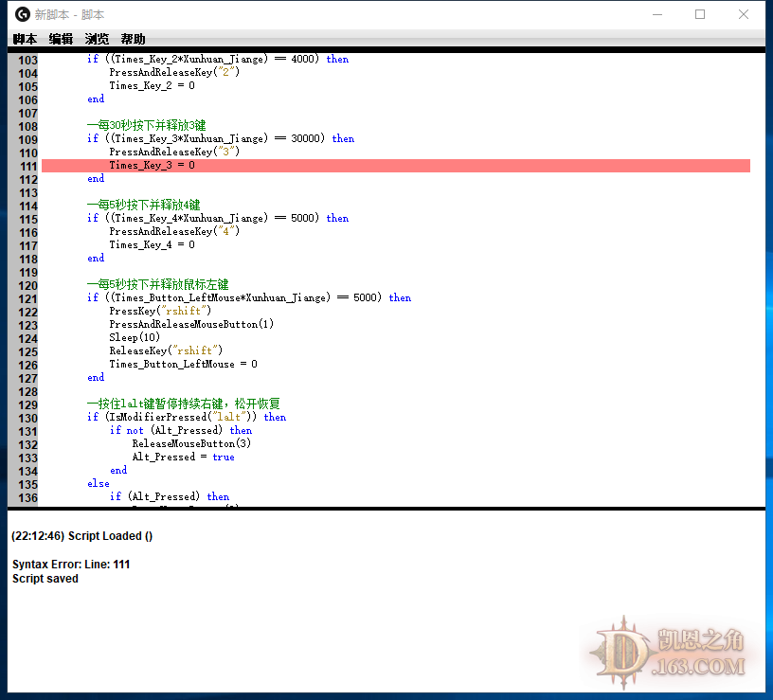Click Times_Button_LeftMouse = 0 line
The height and width of the screenshot is (700, 773).
(183, 364)
